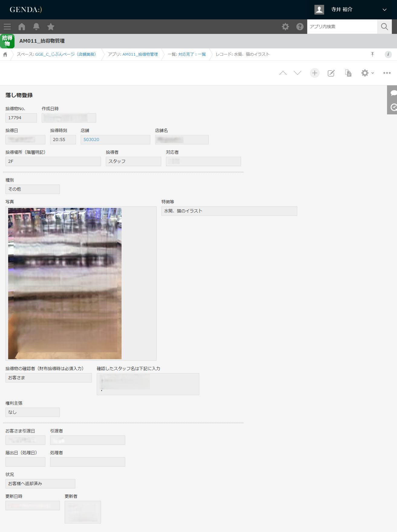Screen dimensions: 397x532
Task: Duplicate the record with copy icon
Action: (x=348, y=73)
